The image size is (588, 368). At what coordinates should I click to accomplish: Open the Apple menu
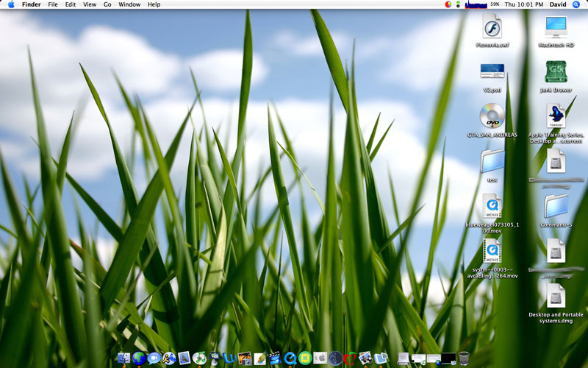click(11, 4)
